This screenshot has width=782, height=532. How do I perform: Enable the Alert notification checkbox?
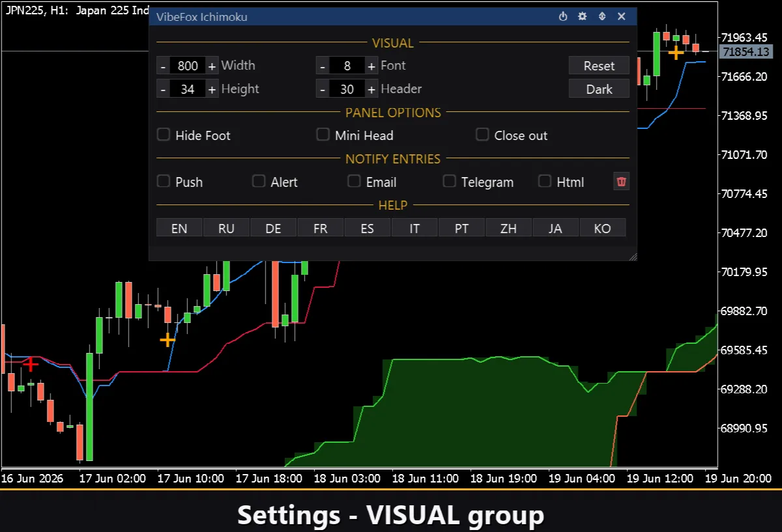259,181
